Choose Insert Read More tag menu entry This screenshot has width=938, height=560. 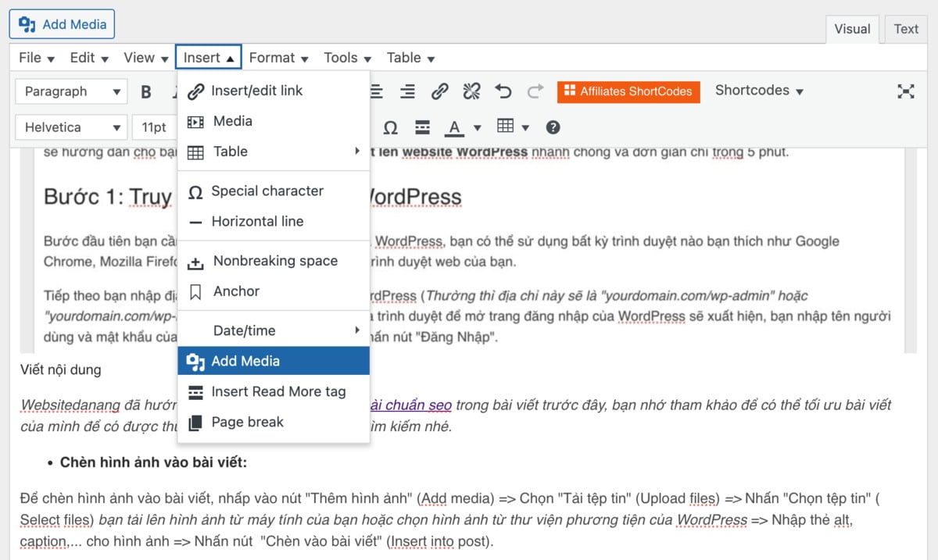274,391
